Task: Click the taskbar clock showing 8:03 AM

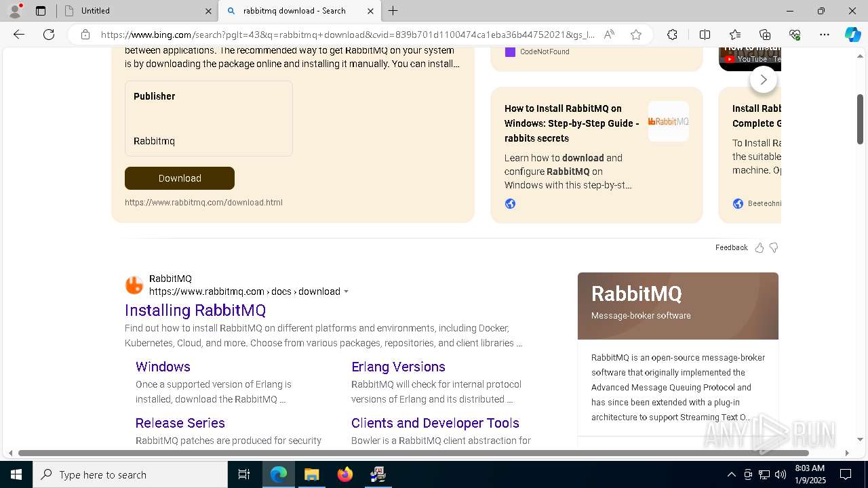Action: tap(809, 474)
